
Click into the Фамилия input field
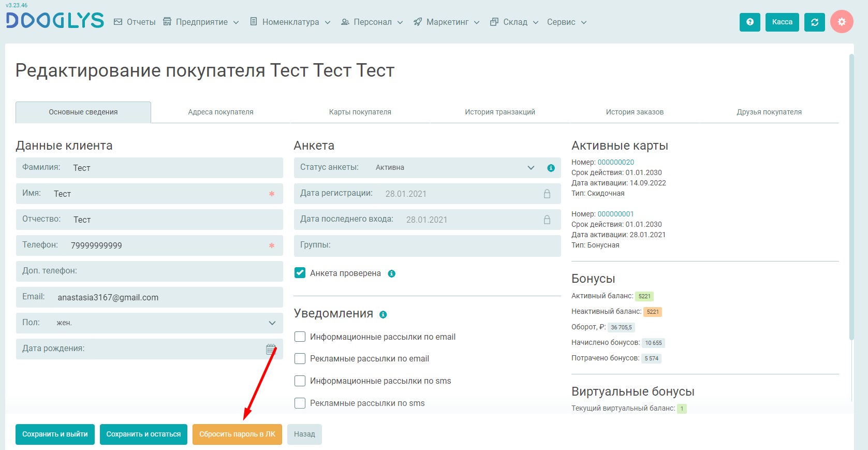(x=150, y=168)
